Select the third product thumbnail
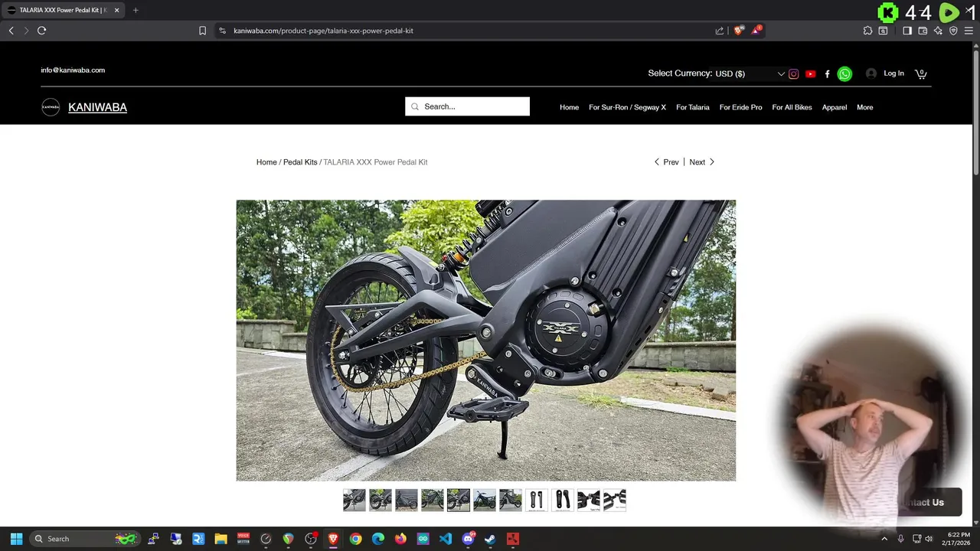The image size is (980, 551). 407,500
